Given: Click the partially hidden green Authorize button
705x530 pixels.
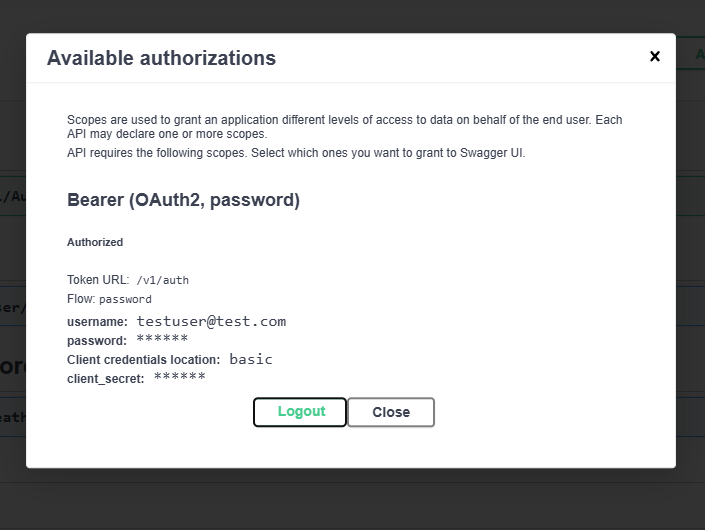Looking at the screenshot, I should [691, 53].
